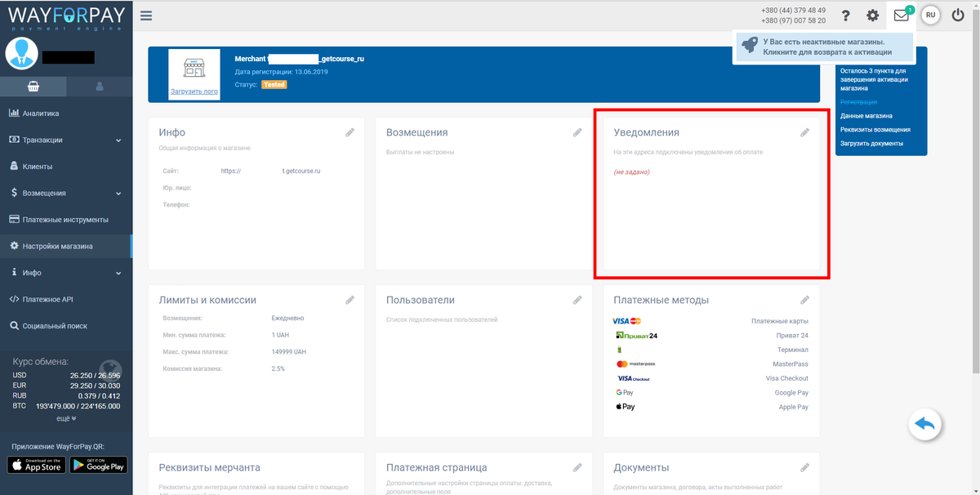Edit the Пользователи card pencil
The image size is (980, 495).
coord(577,300)
